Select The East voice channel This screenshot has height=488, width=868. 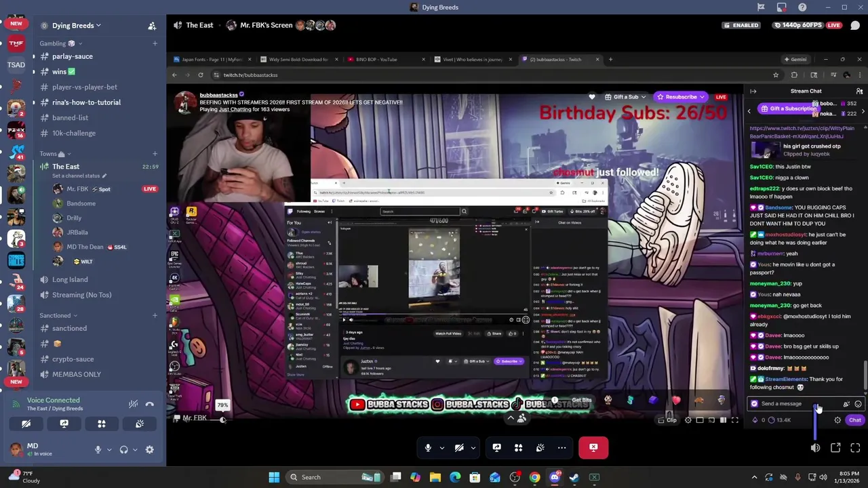click(x=66, y=167)
